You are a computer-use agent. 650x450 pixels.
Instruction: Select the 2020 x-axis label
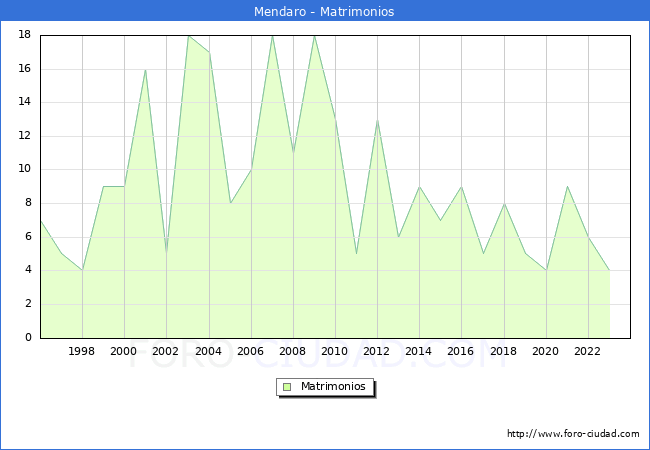(545, 351)
